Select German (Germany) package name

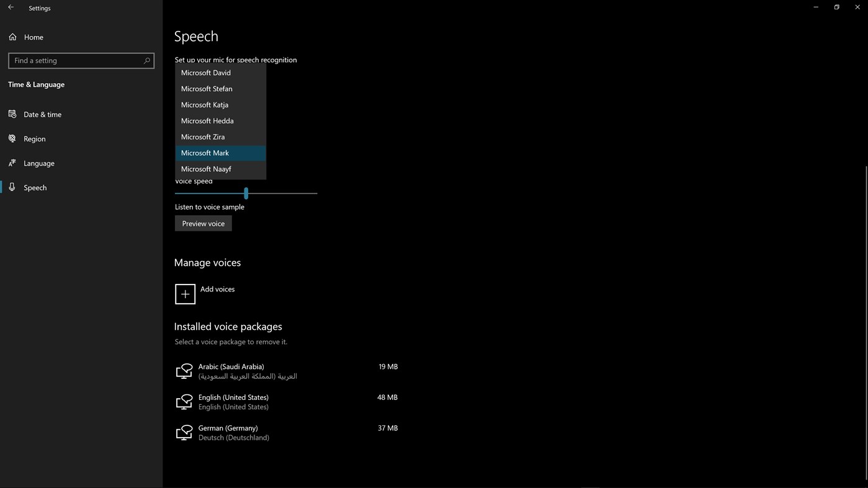(228, 428)
